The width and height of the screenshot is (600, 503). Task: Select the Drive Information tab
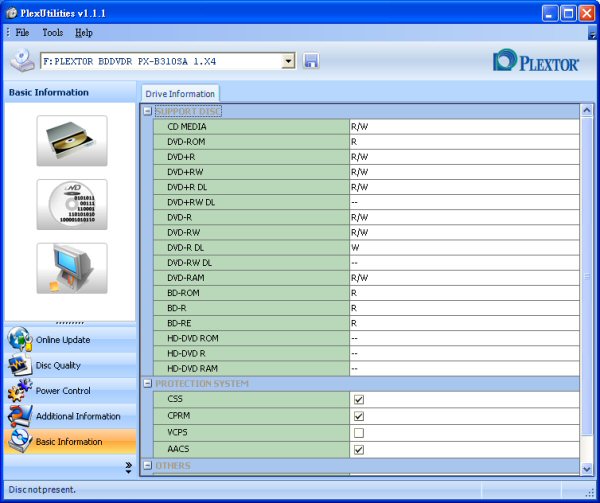coord(180,94)
